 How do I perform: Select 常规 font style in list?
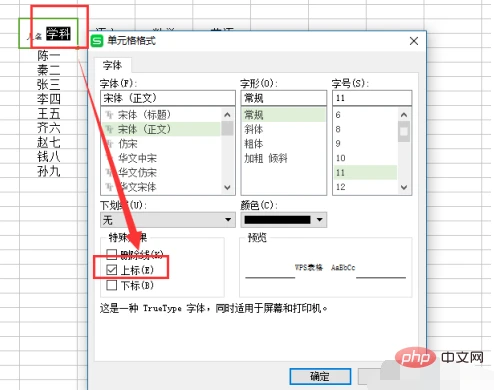coord(284,115)
